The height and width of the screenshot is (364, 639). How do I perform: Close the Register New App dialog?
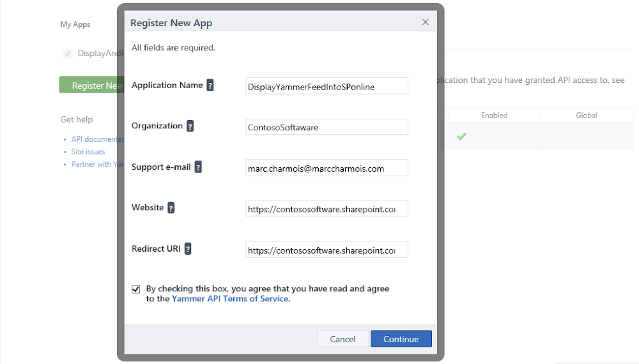click(426, 22)
